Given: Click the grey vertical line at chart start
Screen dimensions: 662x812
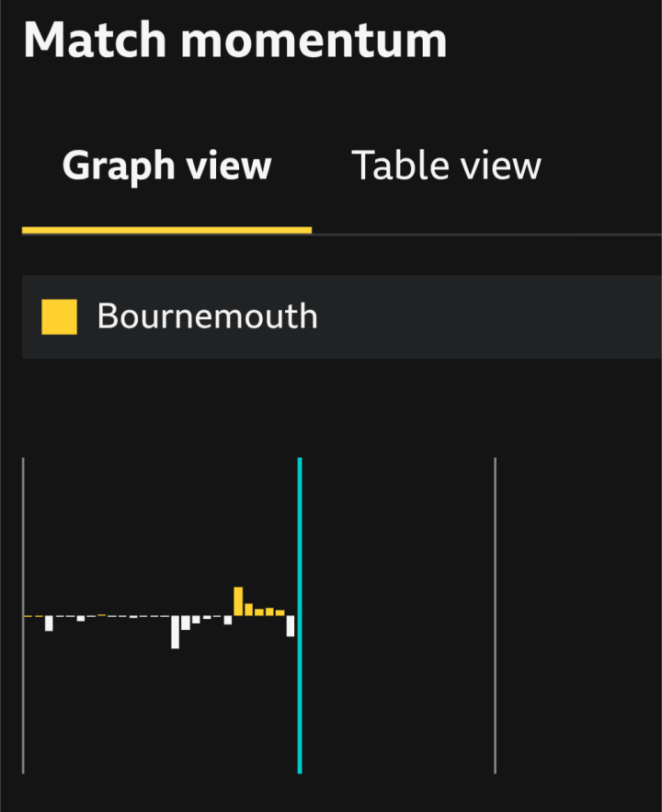Looking at the screenshot, I should point(23,615).
